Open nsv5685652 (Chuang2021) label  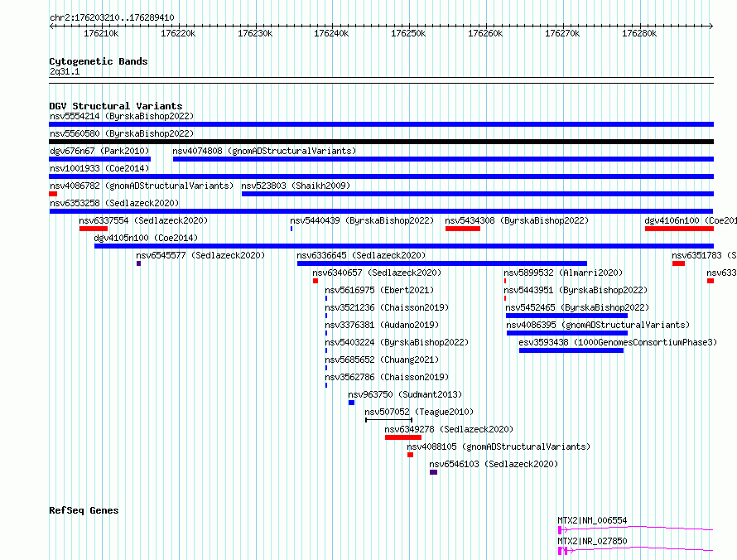pyautogui.click(x=382, y=360)
